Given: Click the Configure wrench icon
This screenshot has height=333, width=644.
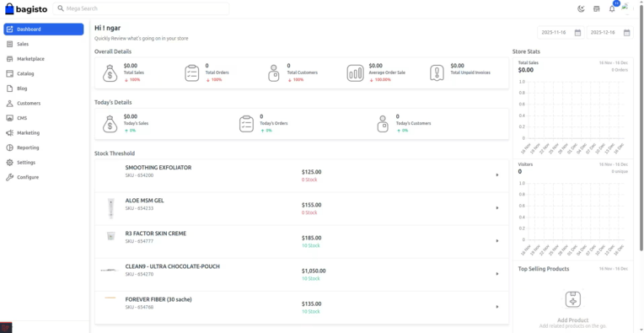Looking at the screenshot, I should (10, 177).
